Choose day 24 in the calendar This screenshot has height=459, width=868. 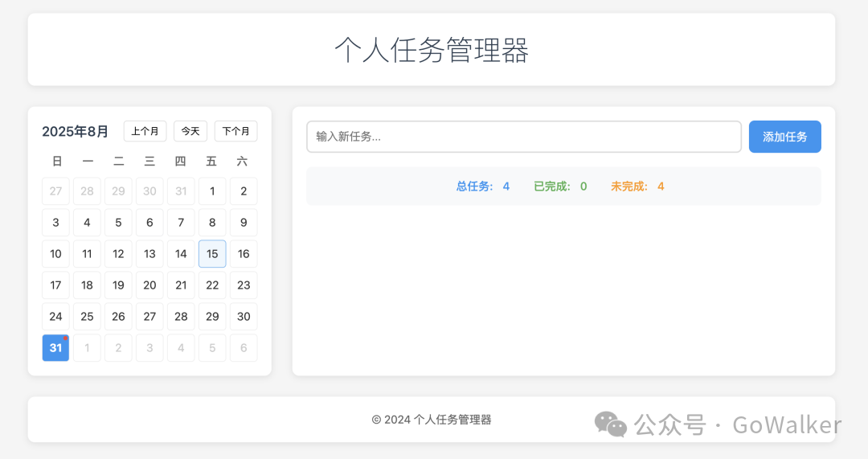point(56,316)
